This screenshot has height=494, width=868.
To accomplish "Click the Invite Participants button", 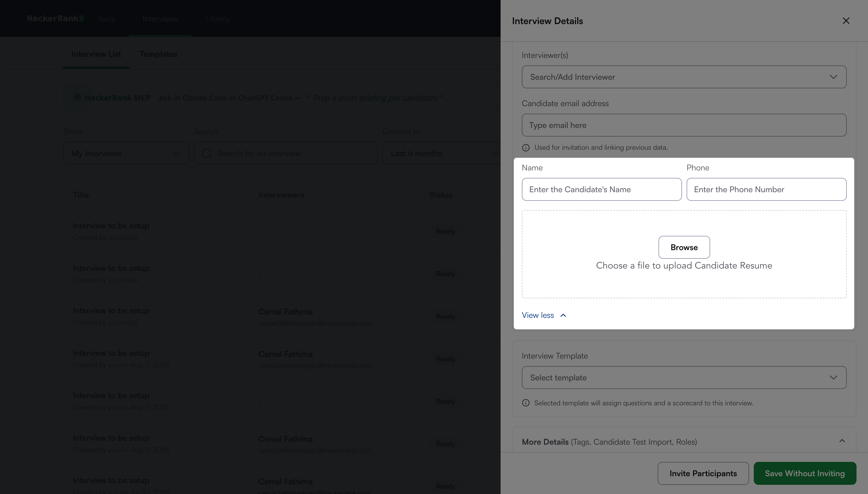I will point(703,473).
